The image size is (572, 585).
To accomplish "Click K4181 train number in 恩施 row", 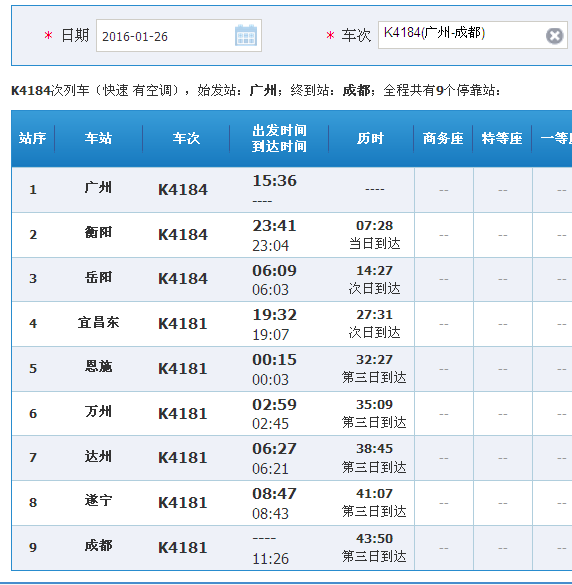I will 183,369.
